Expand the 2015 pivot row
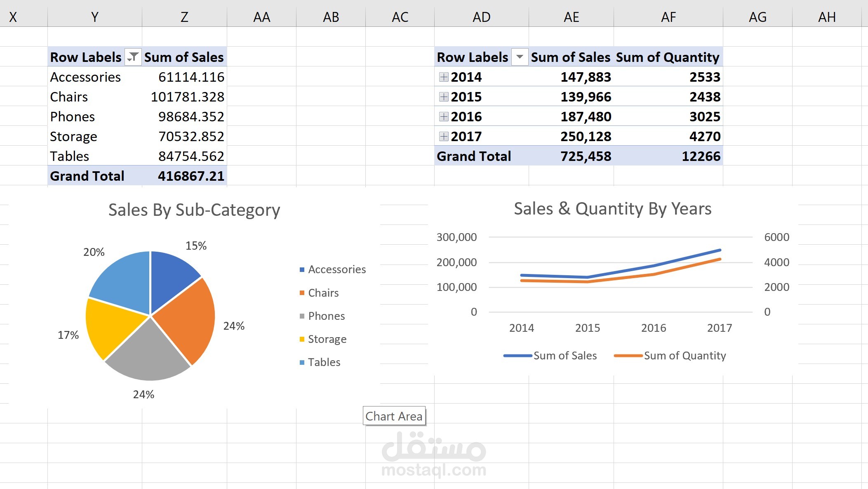The width and height of the screenshot is (868, 489). point(444,97)
